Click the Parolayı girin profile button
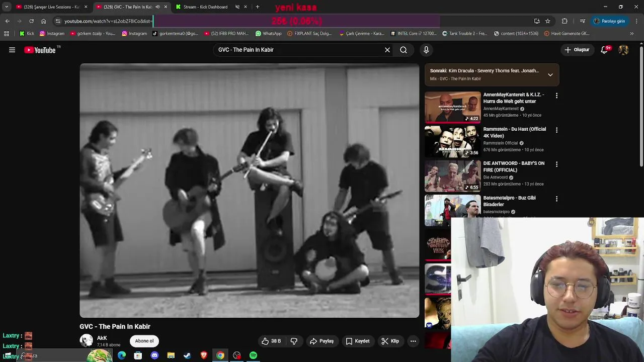 click(x=609, y=21)
